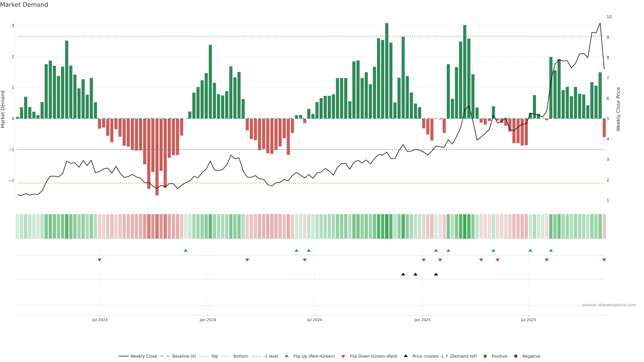The height and width of the screenshot is (362, 644).
Task: Click first green flip-up marker before Jan 2024
Action: pyautogui.click(x=185, y=250)
